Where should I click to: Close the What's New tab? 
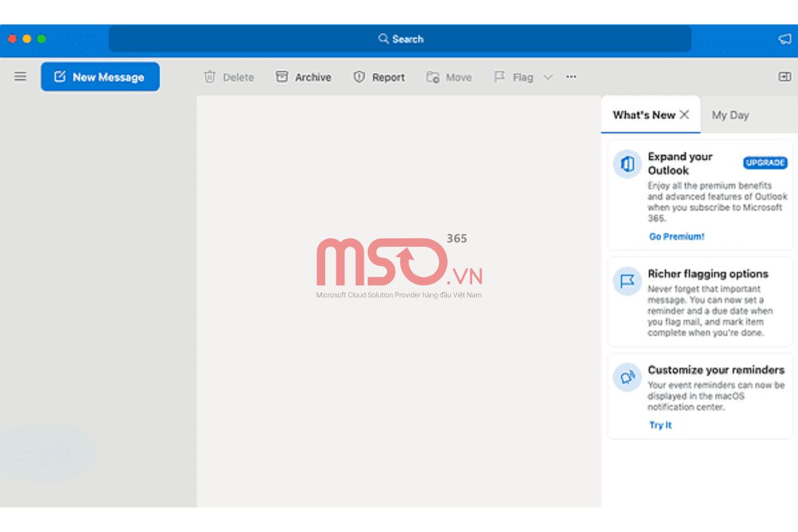click(684, 114)
